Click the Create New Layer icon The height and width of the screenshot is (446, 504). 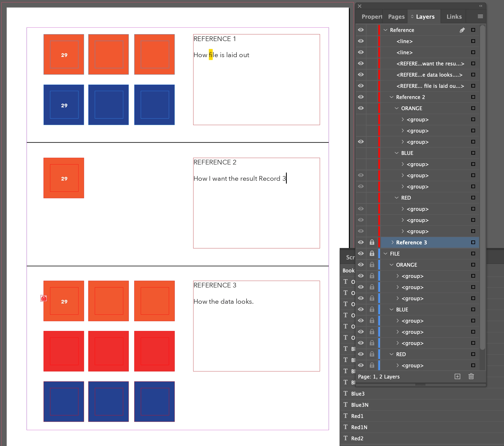pyautogui.click(x=457, y=376)
